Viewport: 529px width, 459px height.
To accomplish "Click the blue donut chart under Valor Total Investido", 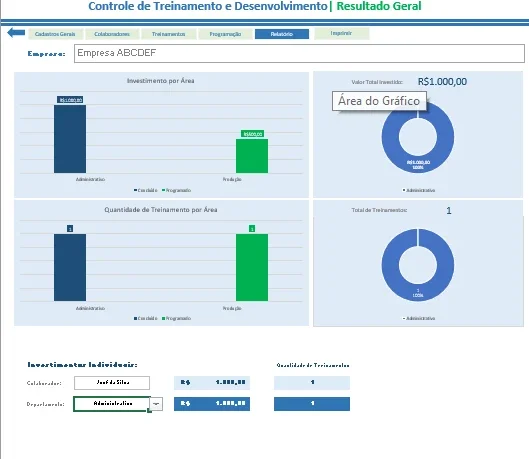I will tap(418, 137).
